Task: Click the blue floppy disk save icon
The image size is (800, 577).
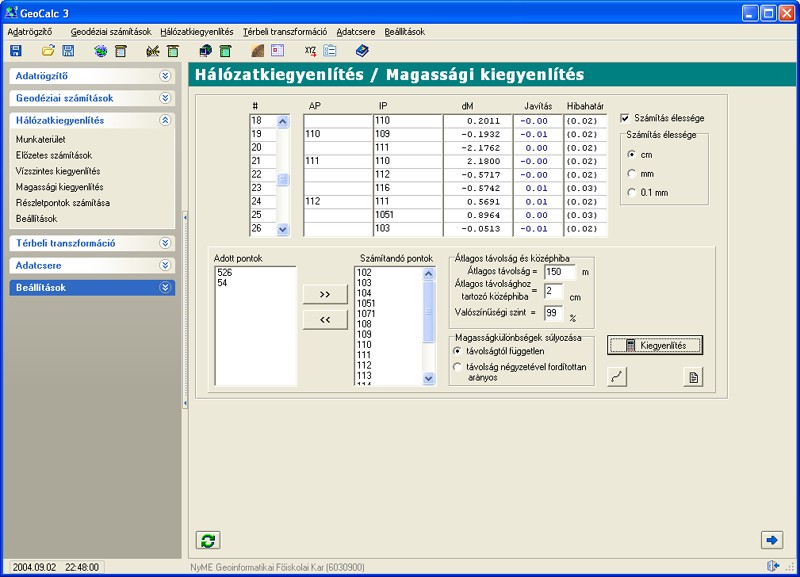Action: point(16,51)
